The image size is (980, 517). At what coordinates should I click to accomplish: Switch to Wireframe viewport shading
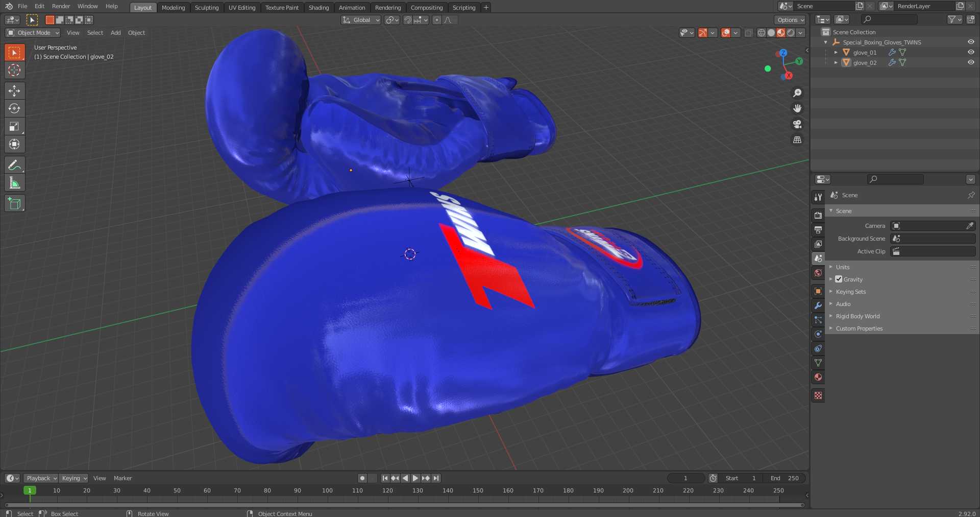click(x=761, y=33)
